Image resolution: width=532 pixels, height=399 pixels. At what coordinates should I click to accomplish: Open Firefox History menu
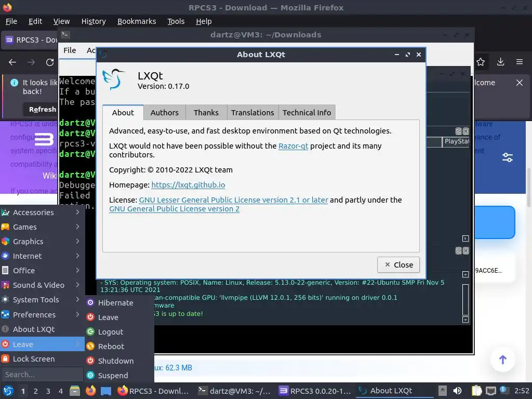94,21
